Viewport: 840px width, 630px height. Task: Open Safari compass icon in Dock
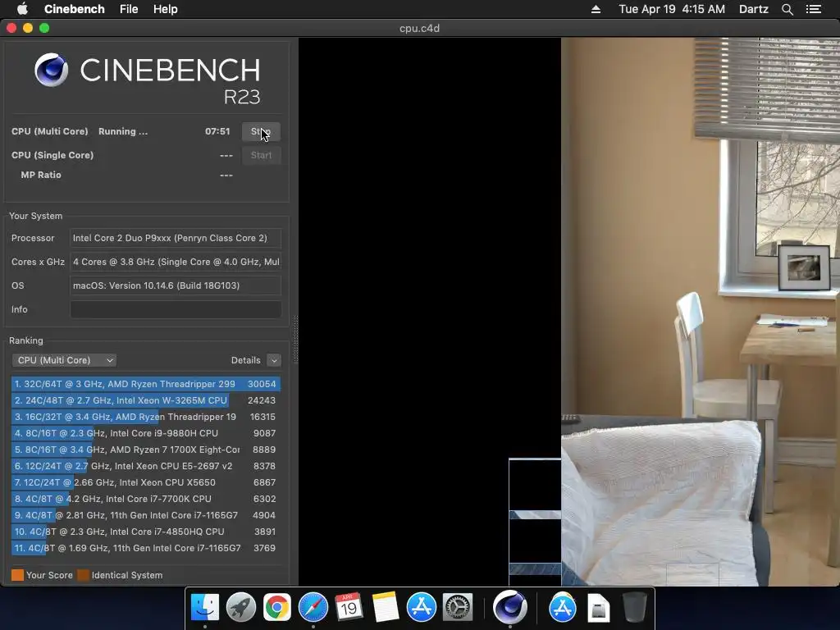313,608
